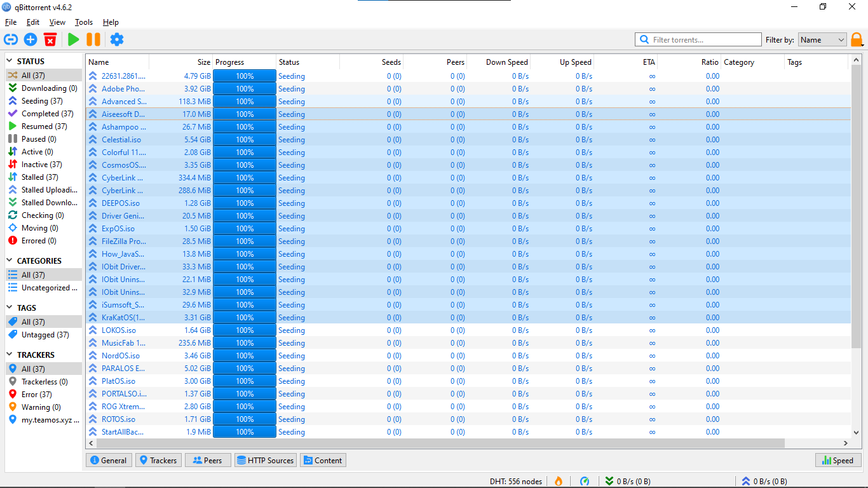Click the orange Pause icon in toolbar
Image resolution: width=868 pixels, height=488 pixels.
click(93, 39)
